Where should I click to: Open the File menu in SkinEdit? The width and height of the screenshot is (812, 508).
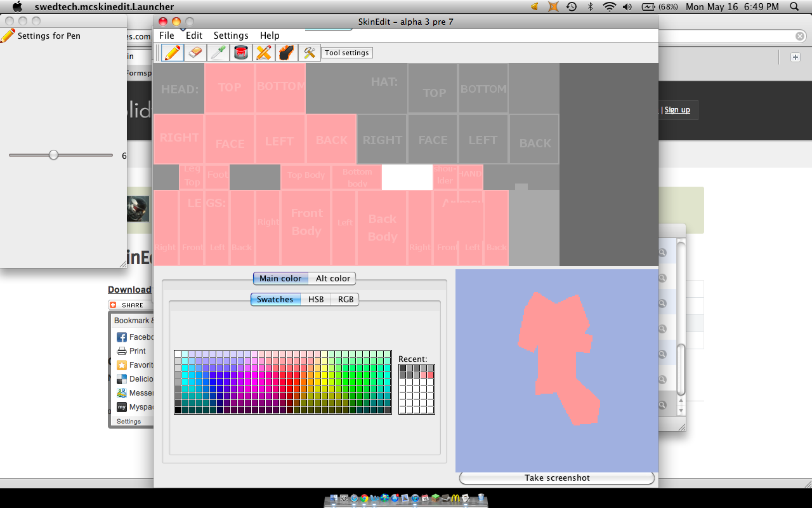[166, 36]
